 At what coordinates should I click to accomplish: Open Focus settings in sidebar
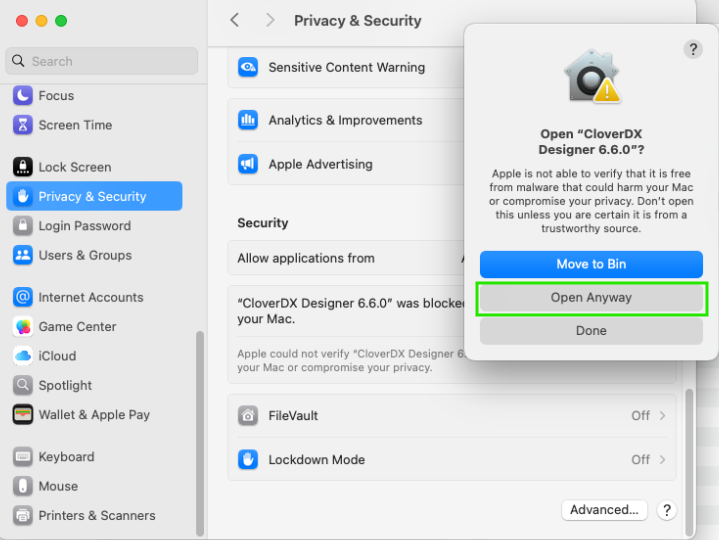point(94,95)
